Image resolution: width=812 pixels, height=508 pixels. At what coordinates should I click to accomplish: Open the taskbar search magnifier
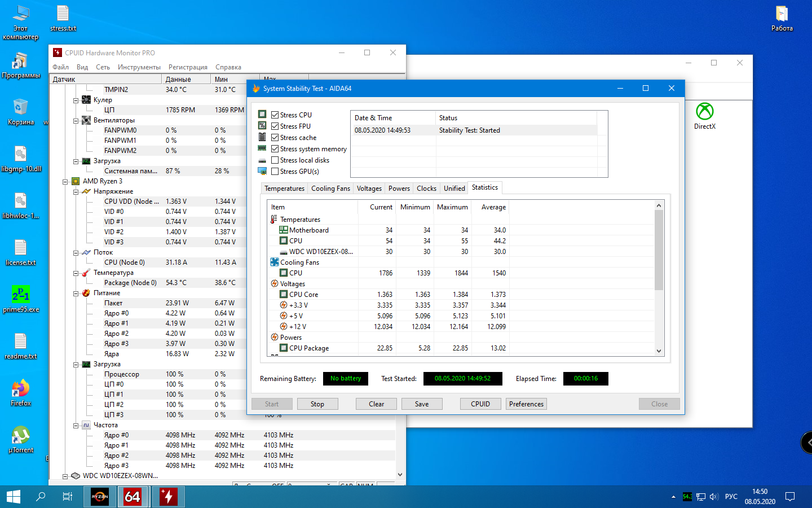click(41, 497)
